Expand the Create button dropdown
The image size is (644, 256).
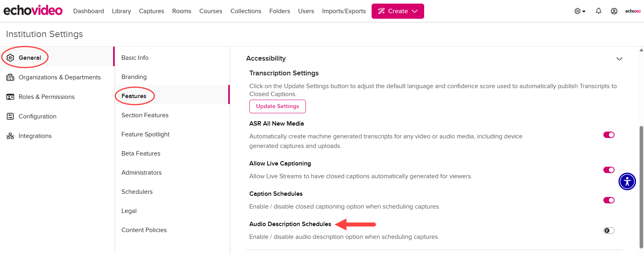416,11
